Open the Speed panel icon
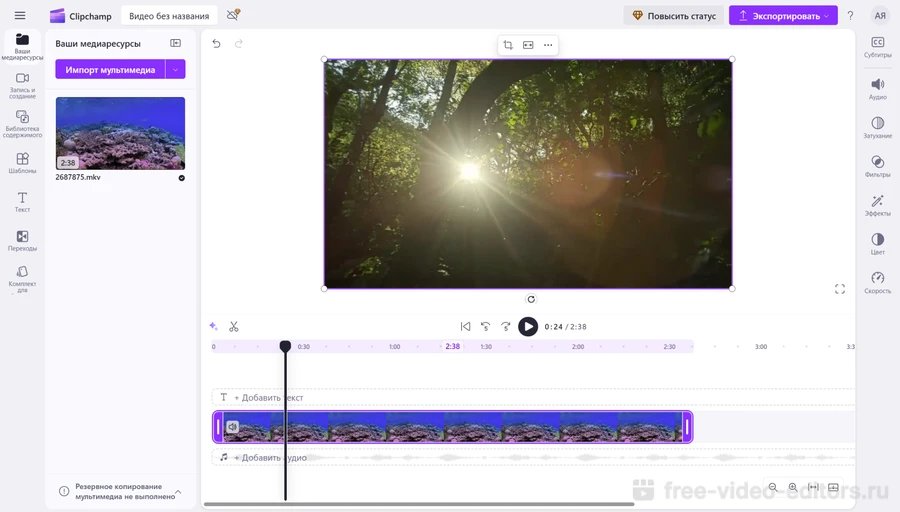The height and width of the screenshot is (512, 900). coord(877,282)
